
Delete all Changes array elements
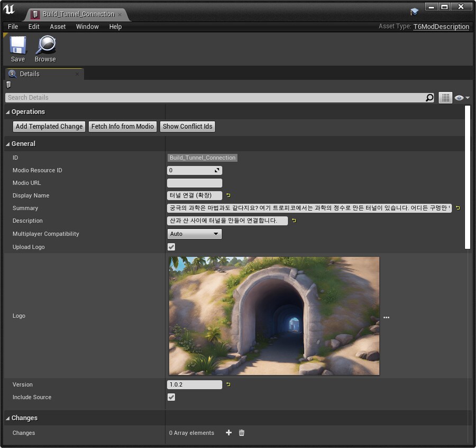pos(242,433)
